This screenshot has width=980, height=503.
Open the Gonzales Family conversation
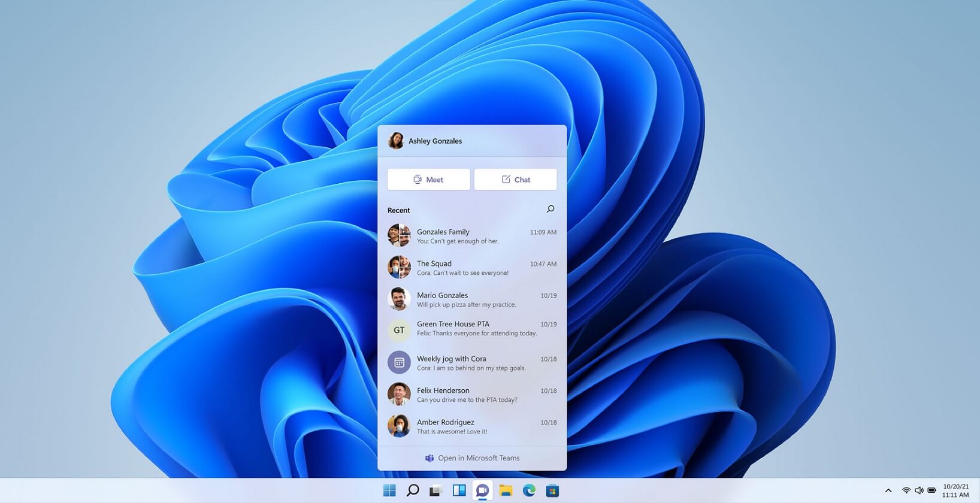[472, 236]
